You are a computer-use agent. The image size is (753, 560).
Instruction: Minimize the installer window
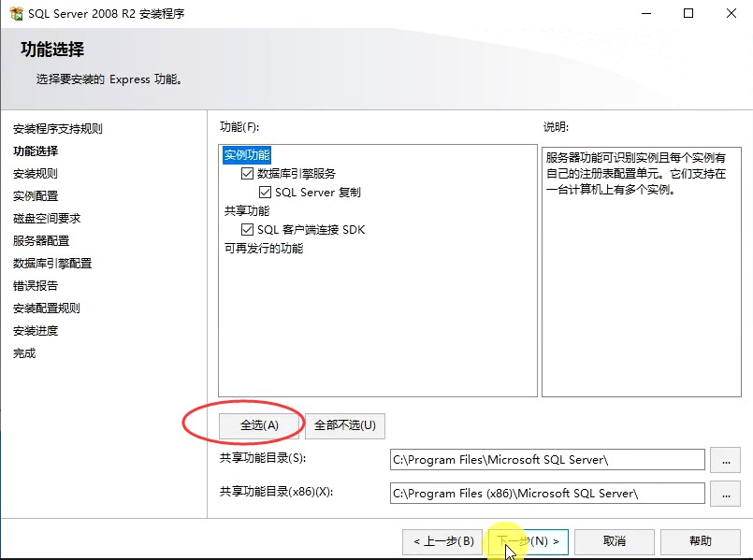tap(646, 13)
